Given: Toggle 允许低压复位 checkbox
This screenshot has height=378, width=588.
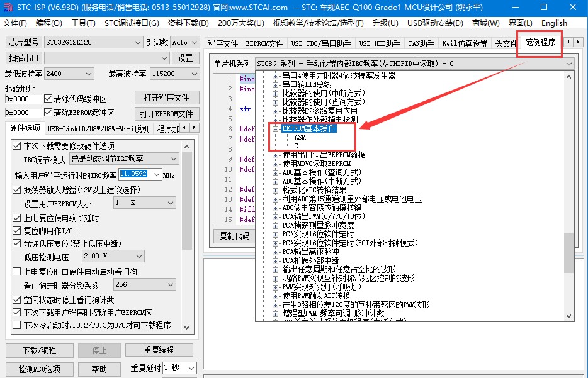Looking at the screenshot, I should click(x=17, y=243).
